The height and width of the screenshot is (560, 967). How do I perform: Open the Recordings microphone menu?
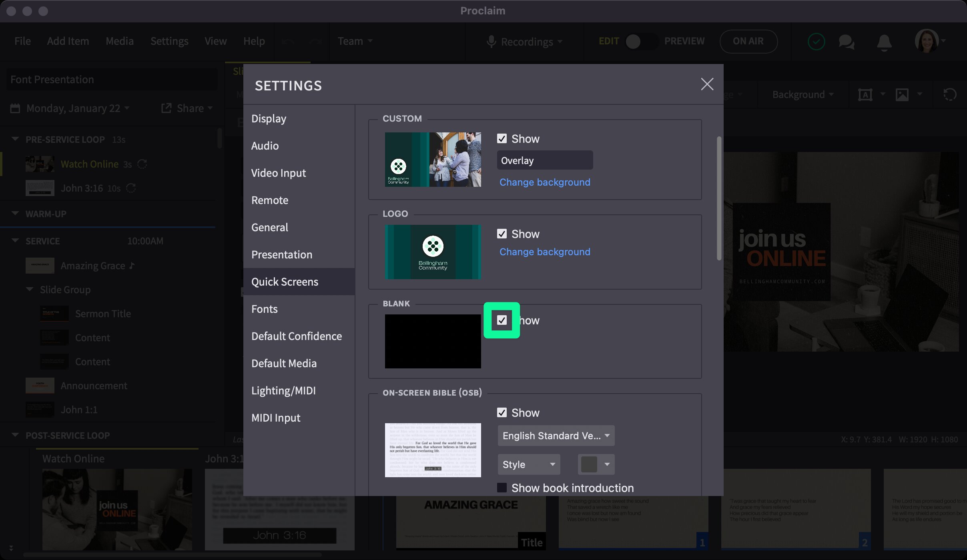point(524,41)
